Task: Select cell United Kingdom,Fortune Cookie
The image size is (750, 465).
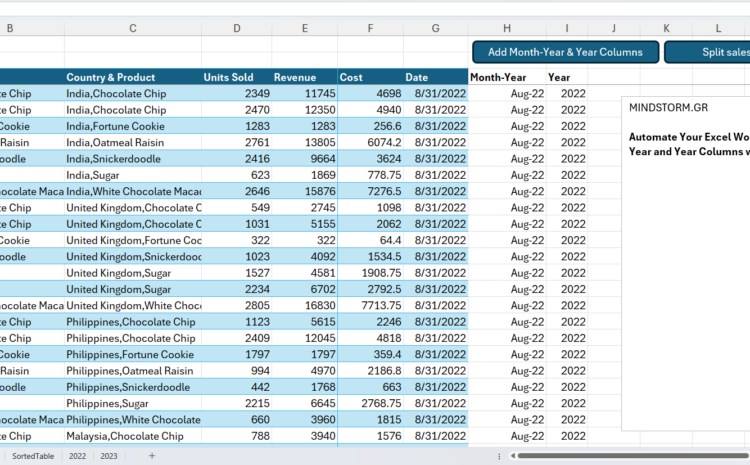Action: (x=133, y=240)
